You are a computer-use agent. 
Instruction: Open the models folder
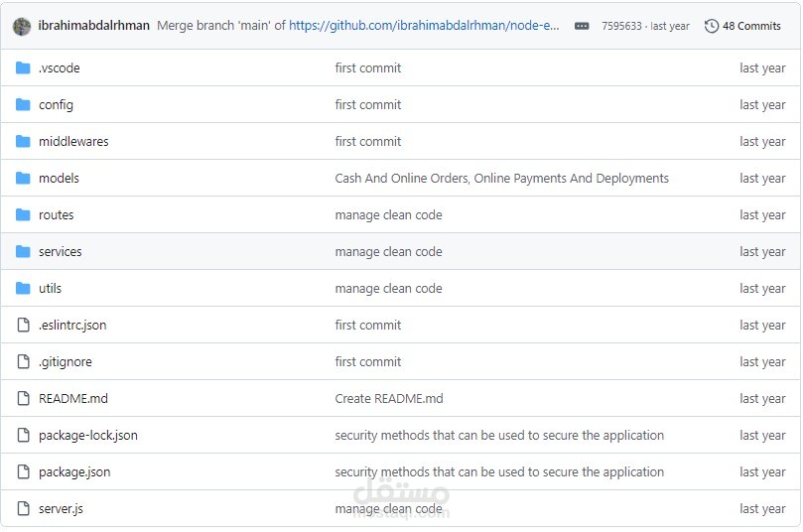[x=59, y=179]
